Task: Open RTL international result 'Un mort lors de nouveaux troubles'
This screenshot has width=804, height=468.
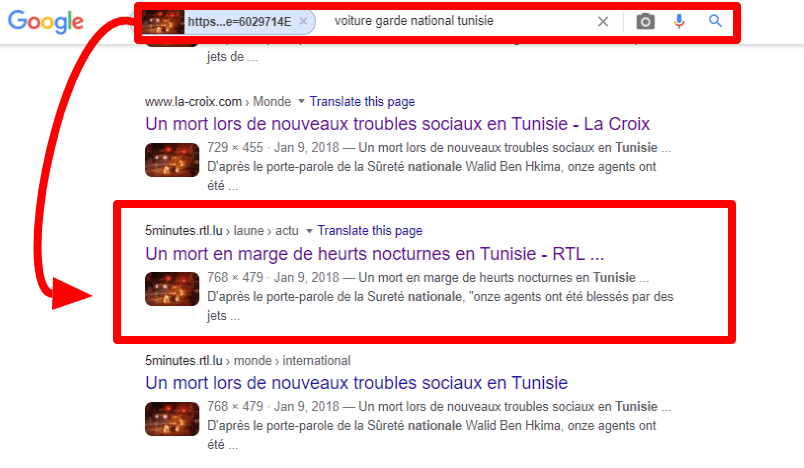Action: coord(356,383)
